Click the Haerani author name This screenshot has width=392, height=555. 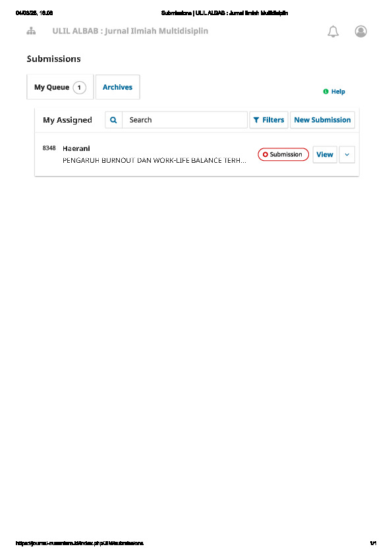tap(76, 148)
